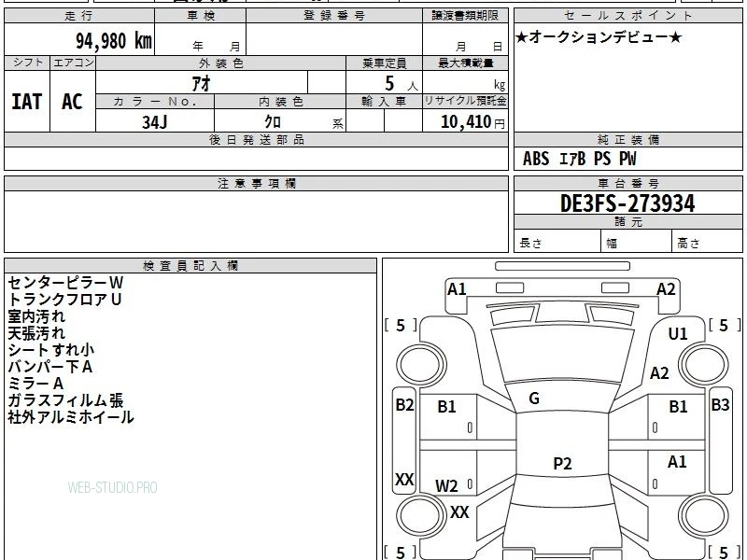
Task: Select the 車台番号 header
Action: tap(627, 184)
